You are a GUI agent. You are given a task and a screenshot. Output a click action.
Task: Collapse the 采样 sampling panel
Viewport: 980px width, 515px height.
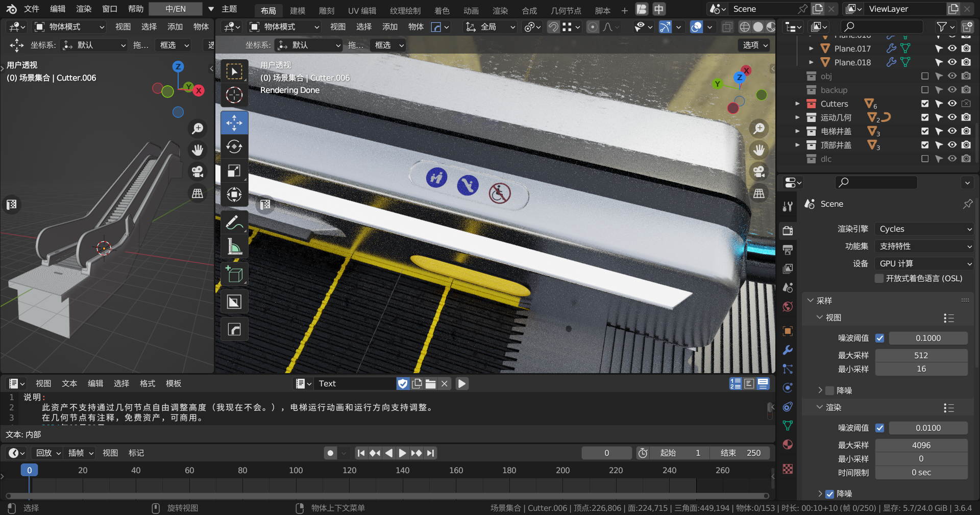[811, 301]
